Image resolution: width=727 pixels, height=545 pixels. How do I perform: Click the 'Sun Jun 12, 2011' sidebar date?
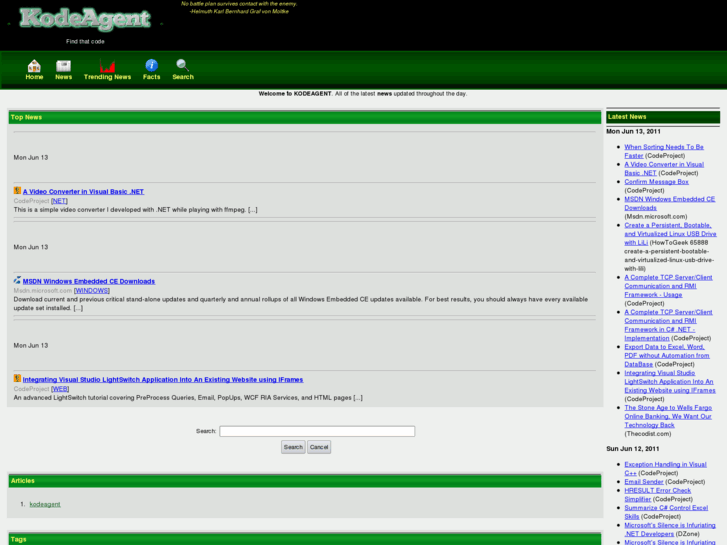632,449
